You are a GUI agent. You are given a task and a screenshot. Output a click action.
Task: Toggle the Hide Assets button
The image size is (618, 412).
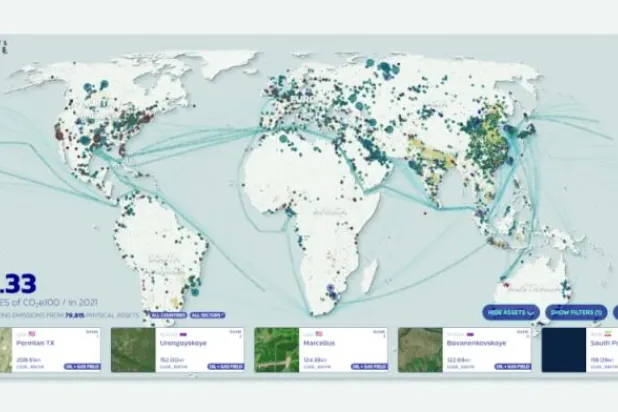click(x=510, y=311)
